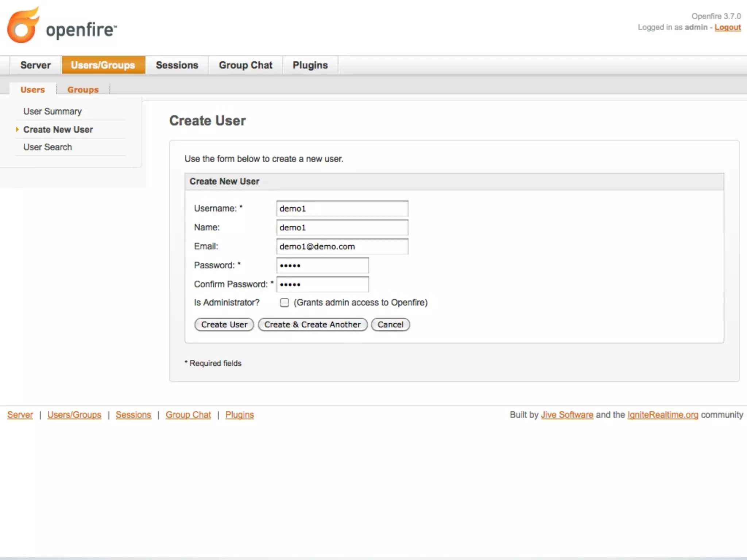The image size is (747, 560).
Task: Enable the Is Administrator checkbox
Action: 284,303
